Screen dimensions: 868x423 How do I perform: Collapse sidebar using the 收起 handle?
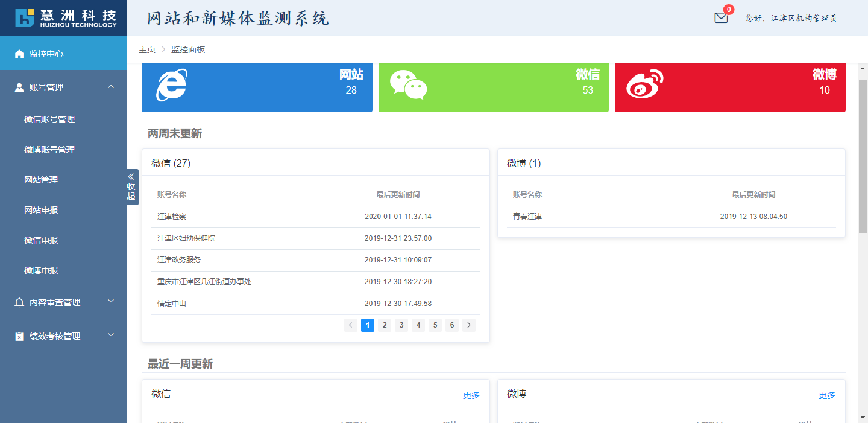(x=131, y=187)
